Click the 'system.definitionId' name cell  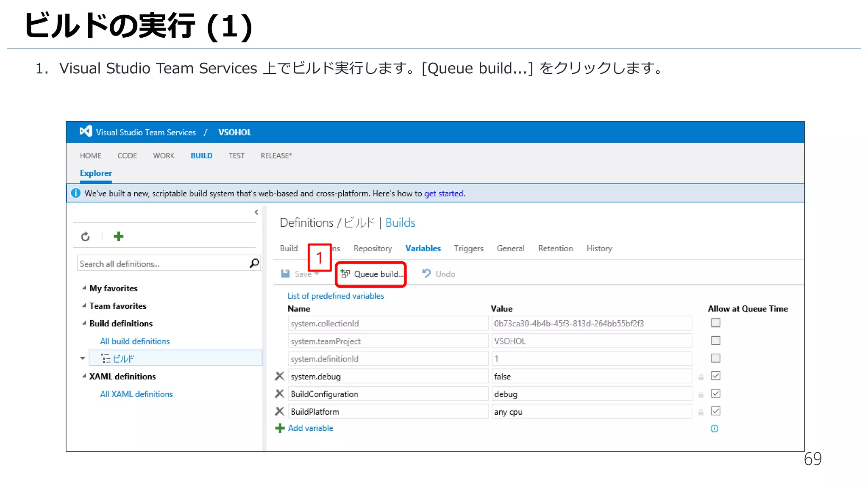[388, 358]
